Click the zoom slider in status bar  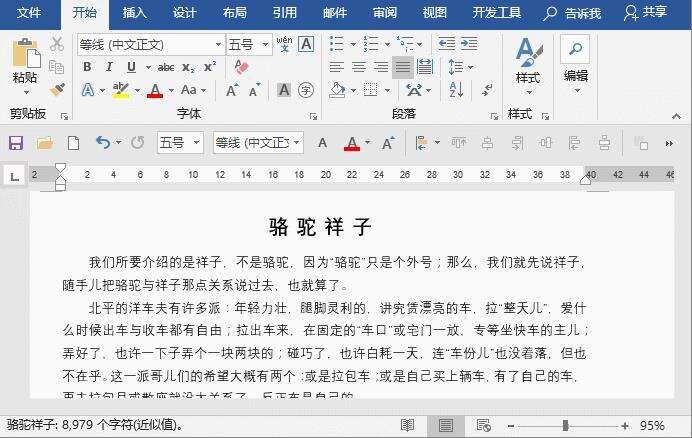(566, 426)
